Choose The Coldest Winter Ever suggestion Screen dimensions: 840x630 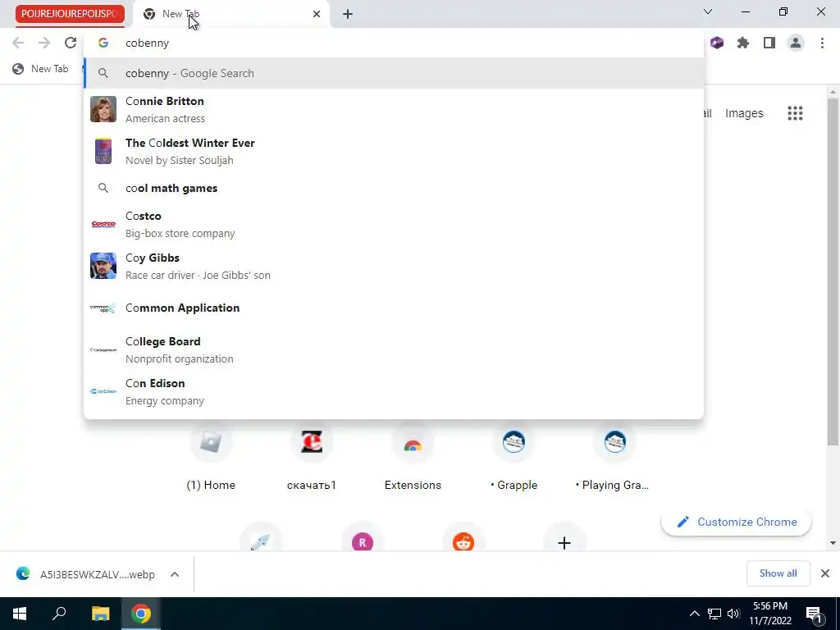click(x=393, y=151)
